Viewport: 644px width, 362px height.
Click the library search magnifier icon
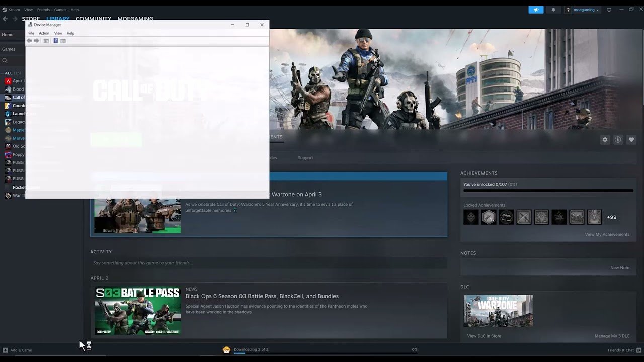(x=5, y=61)
